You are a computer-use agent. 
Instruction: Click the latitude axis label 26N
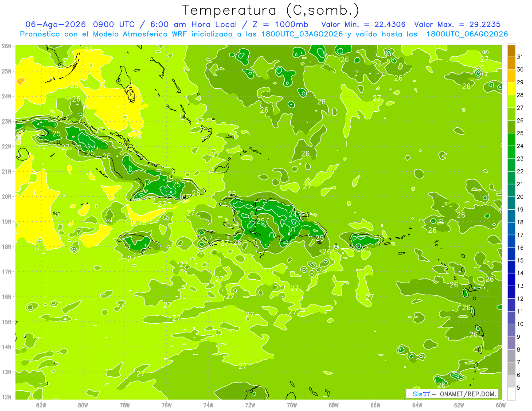(7, 46)
